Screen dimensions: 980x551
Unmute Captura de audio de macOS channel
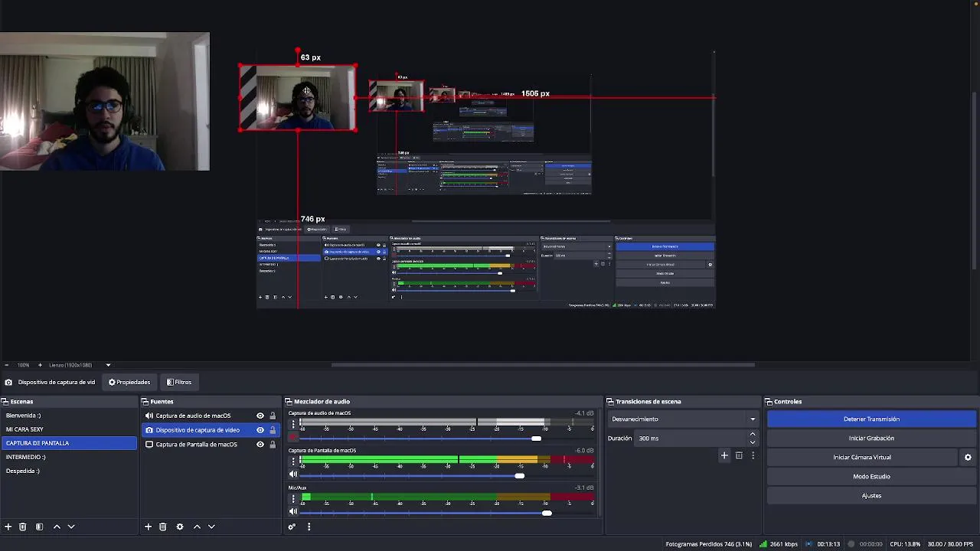tap(292, 438)
